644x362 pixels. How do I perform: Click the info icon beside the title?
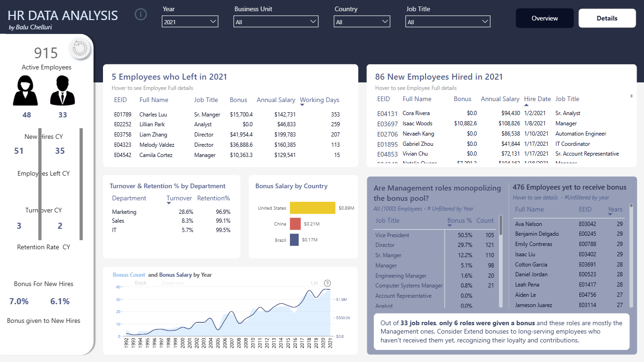[141, 14]
